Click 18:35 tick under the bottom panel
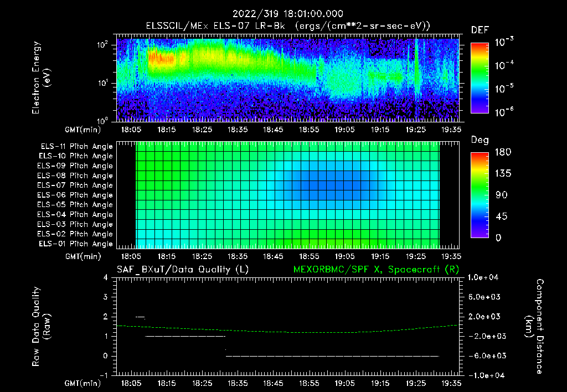 point(238,383)
